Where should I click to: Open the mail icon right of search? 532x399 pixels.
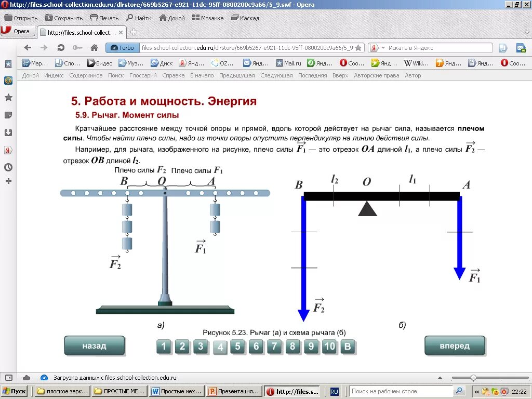coord(521,48)
